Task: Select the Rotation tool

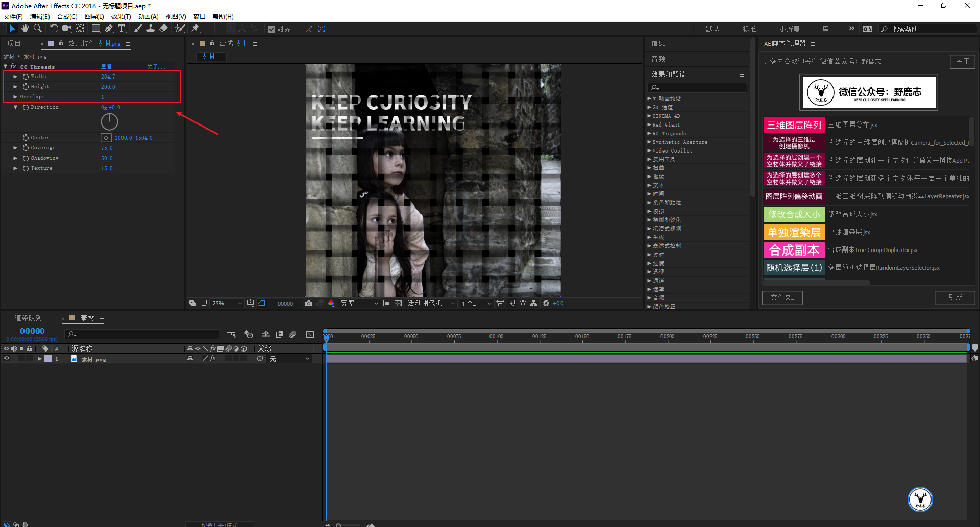Action: (54, 29)
